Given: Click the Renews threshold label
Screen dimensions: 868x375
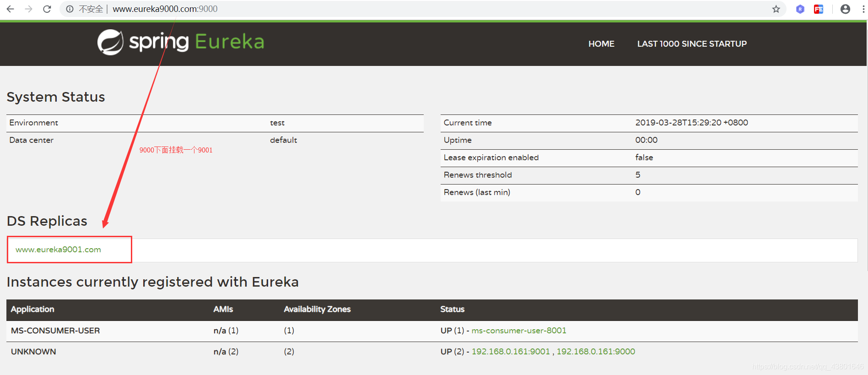Looking at the screenshot, I should [478, 175].
